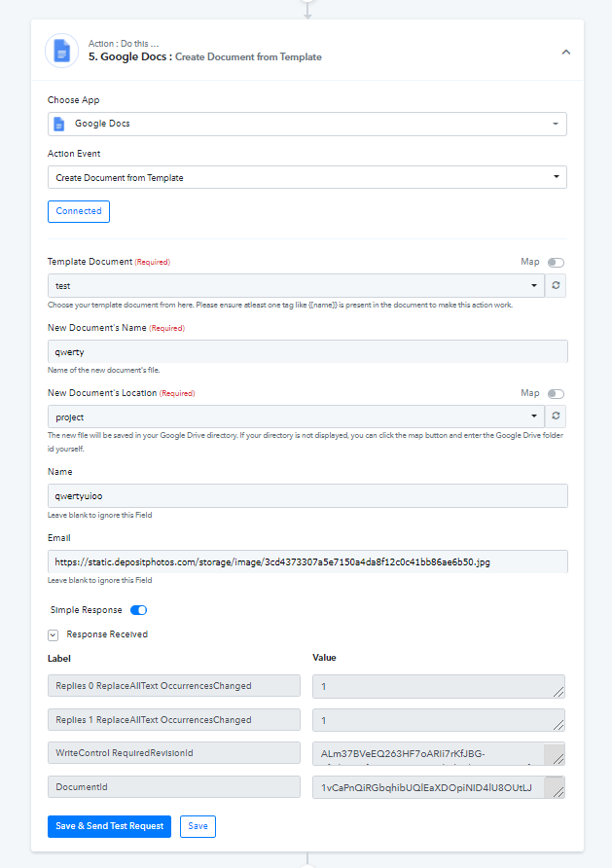Screen dimensions: 612x868
Task: Click the Email input field
Action: [x=307, y=561]
